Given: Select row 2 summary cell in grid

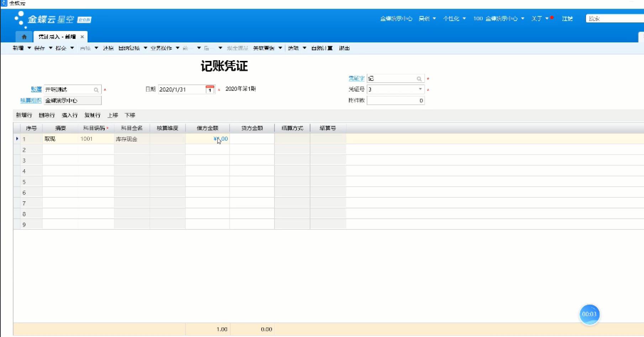Looking at the screenshot, I should 60,150.
